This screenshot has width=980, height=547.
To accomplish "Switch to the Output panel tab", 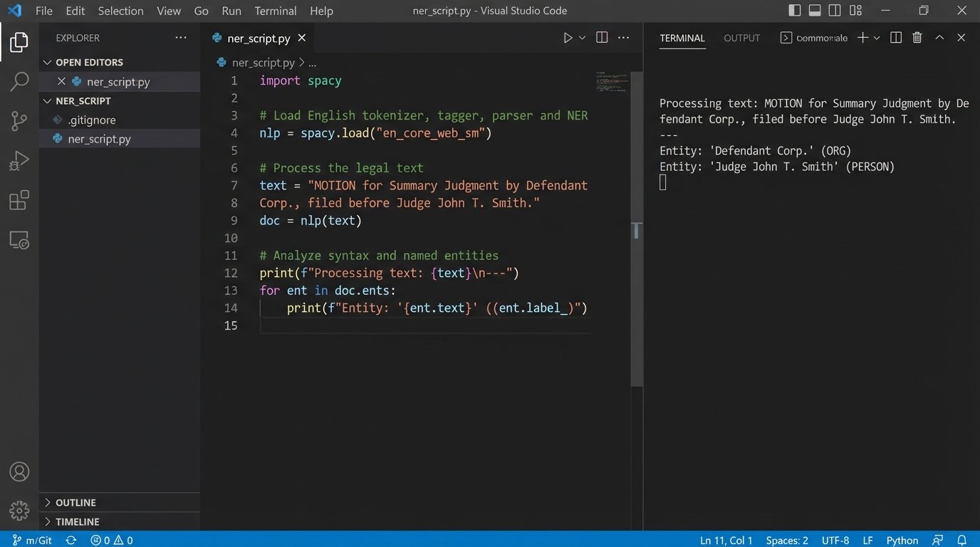I will click(741, 38).
